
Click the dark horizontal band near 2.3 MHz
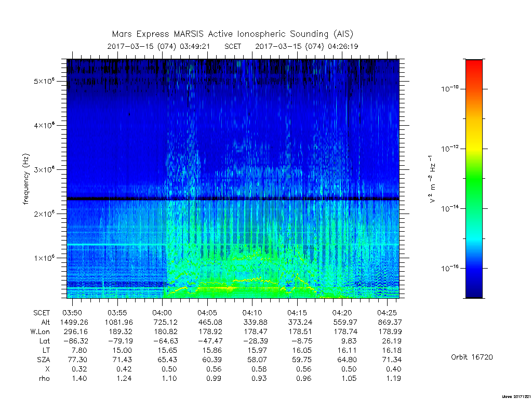point(233,198)
